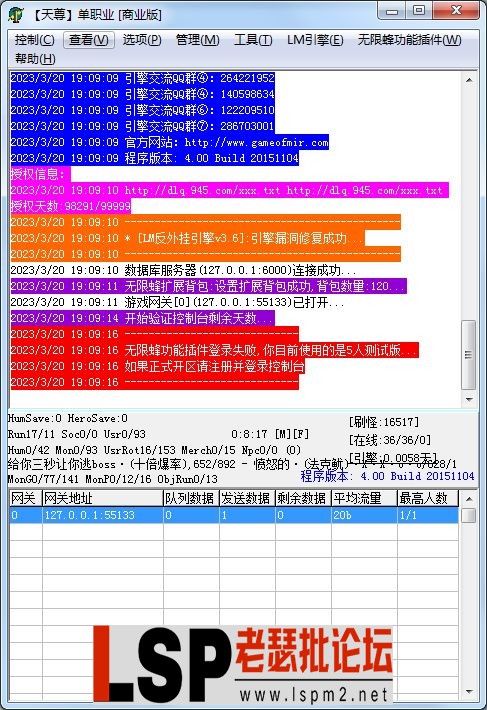
Task: Click 游戏网关[0] 已打开 log line
Action: tap(177, 302)
